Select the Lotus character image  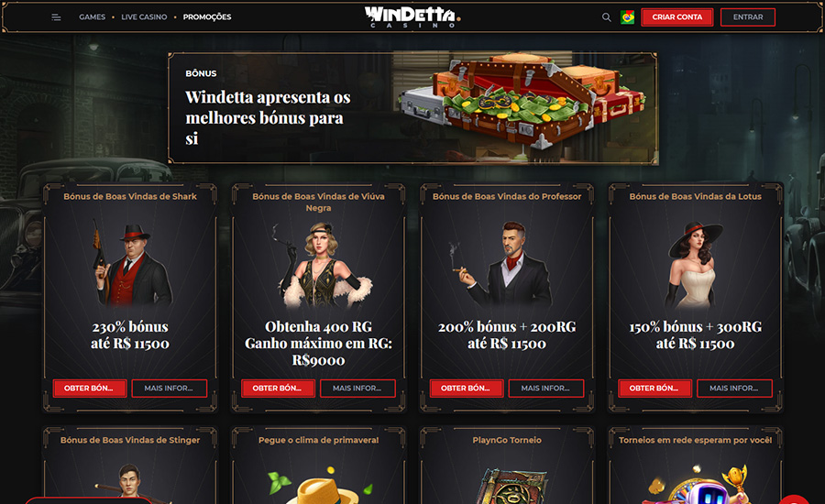click(x=695, y=265)
